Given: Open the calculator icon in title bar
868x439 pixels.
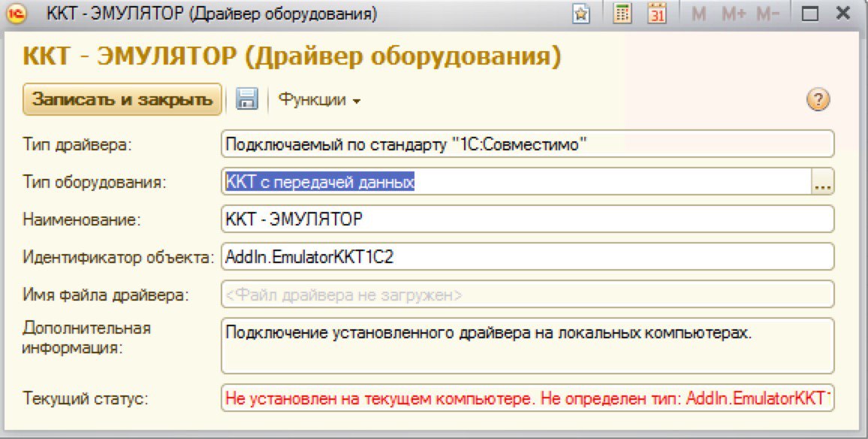Looking at the screenshot, I should (x=622, y=14).
